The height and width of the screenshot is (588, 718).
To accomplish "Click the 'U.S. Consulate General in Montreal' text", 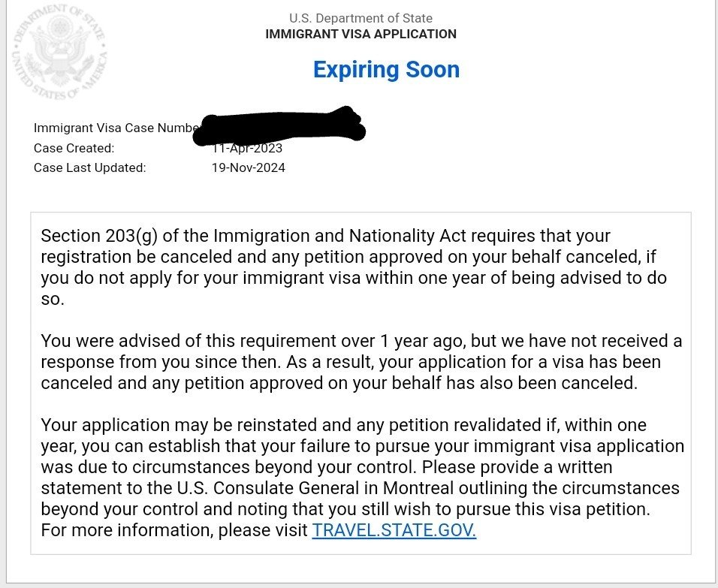I will click(315, 487).
